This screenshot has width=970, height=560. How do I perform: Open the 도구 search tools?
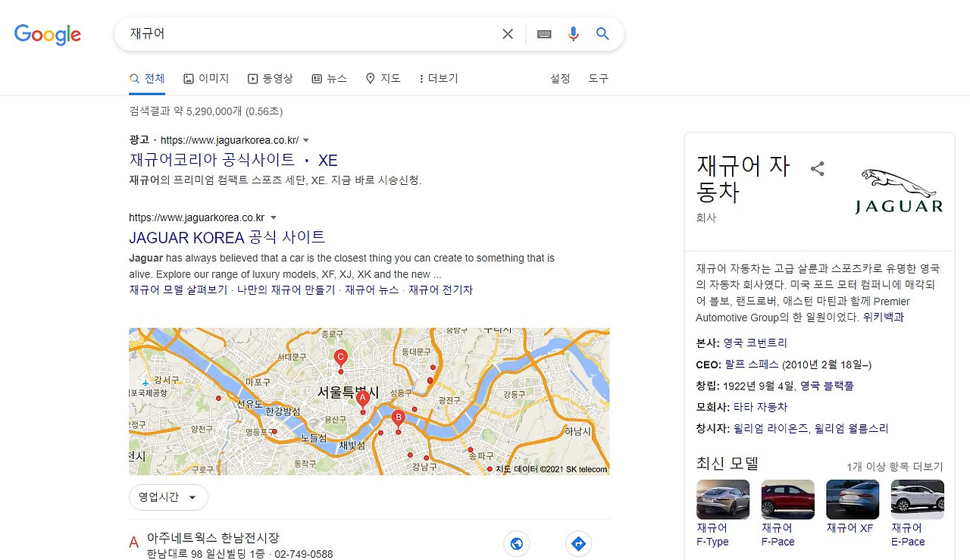point(599,79)
